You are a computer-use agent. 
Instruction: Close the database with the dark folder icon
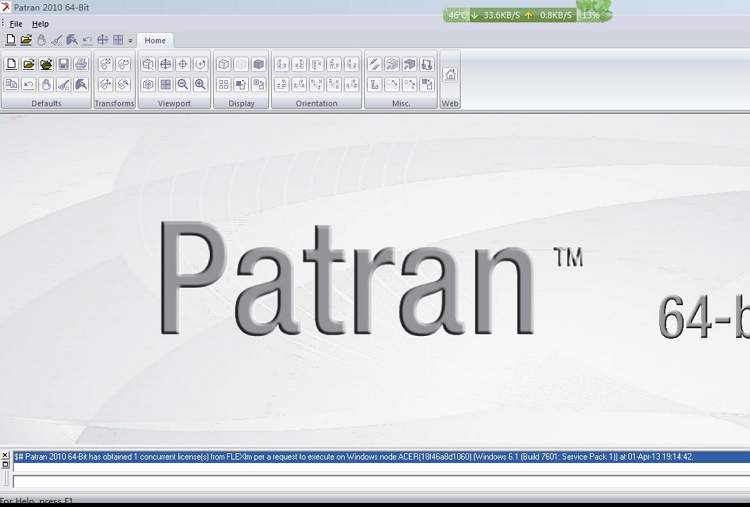pos(46,64)
